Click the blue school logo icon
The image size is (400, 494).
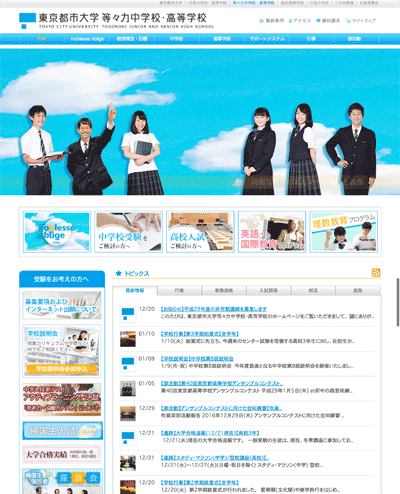[27, 21]
